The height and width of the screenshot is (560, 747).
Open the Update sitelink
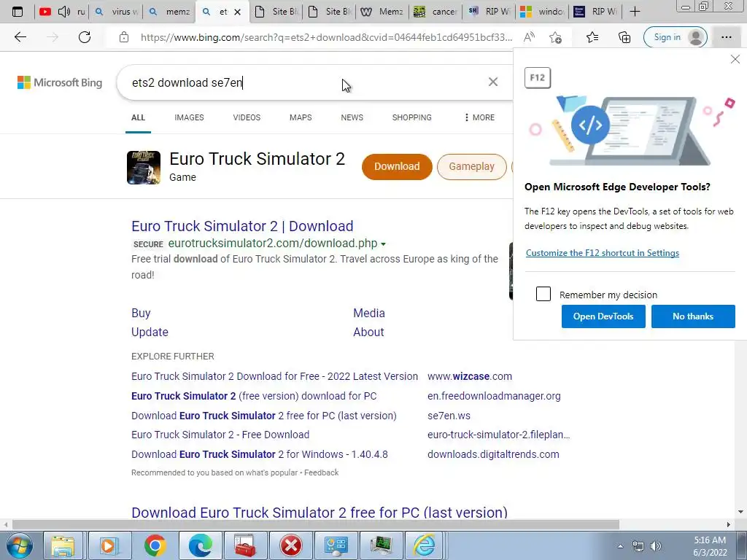click(150, 332)
